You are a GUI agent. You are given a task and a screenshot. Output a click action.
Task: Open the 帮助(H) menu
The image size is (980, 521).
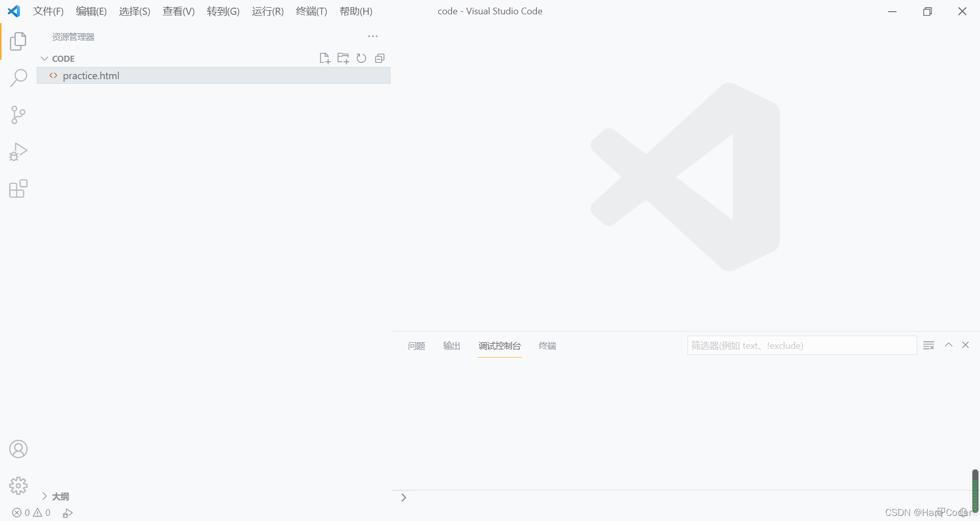click(x=356, y=11)
